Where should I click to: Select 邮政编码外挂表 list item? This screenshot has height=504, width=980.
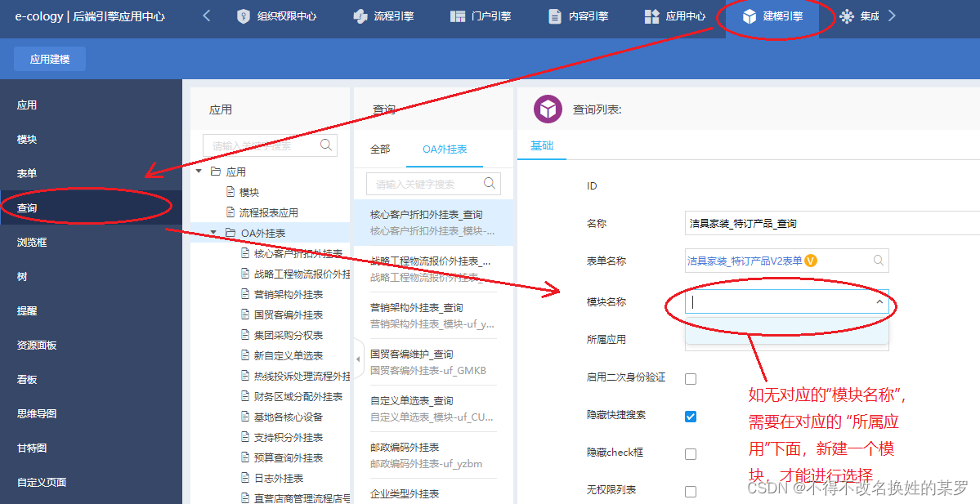434,455
